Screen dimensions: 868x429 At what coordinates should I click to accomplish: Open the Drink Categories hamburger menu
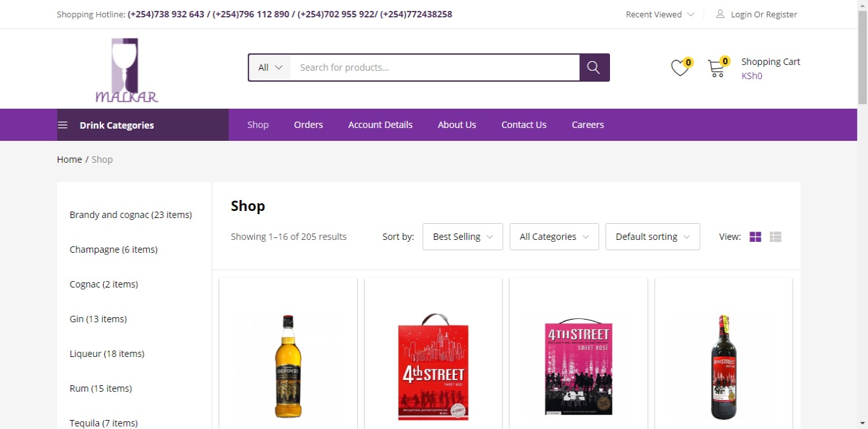click(x=62, y=125)
